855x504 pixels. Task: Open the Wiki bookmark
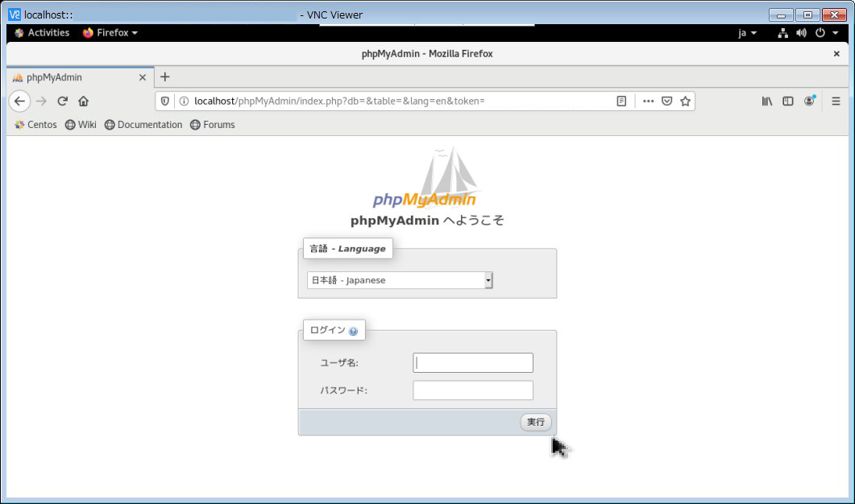(81, 125)
